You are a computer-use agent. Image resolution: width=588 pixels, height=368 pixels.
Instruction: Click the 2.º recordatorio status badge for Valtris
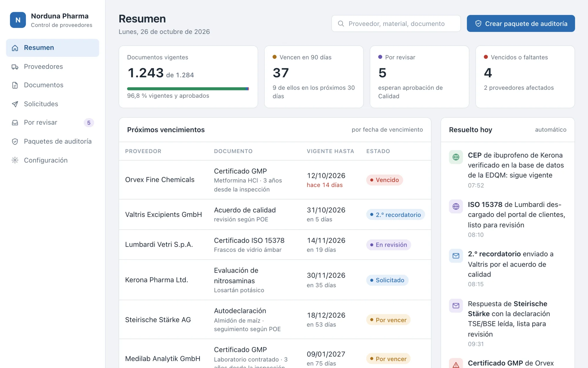(x=395, y=215)
